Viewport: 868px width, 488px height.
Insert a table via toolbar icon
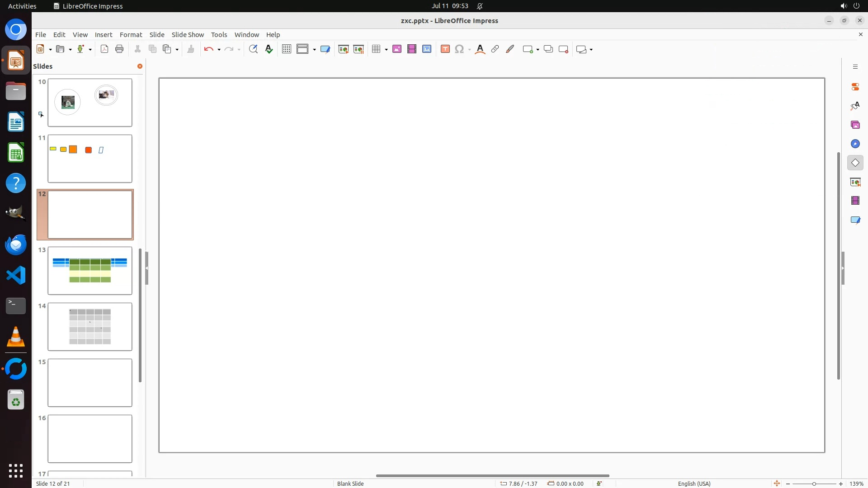pyautogui.click(x=376, y=49)
